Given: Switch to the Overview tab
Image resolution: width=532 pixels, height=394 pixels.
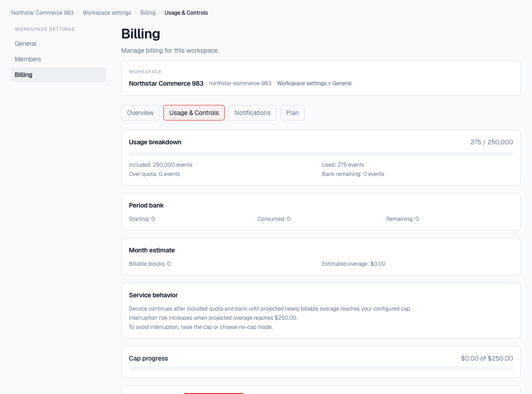Looking at the screenshot, I should pyautogui.click(x=140, y=112).
